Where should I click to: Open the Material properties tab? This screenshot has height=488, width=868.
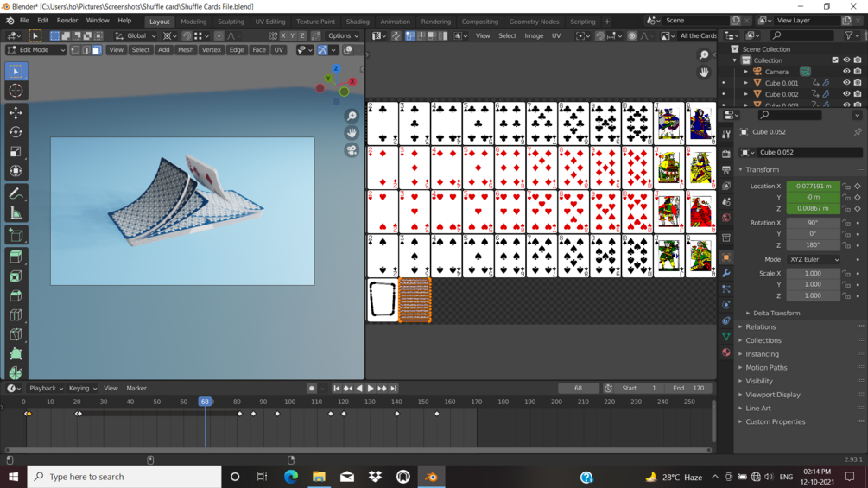click(x=726, y=352)
